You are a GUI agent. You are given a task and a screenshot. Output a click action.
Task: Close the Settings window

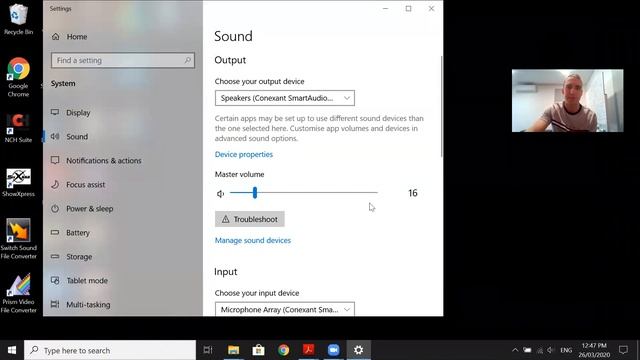[431, 9]
